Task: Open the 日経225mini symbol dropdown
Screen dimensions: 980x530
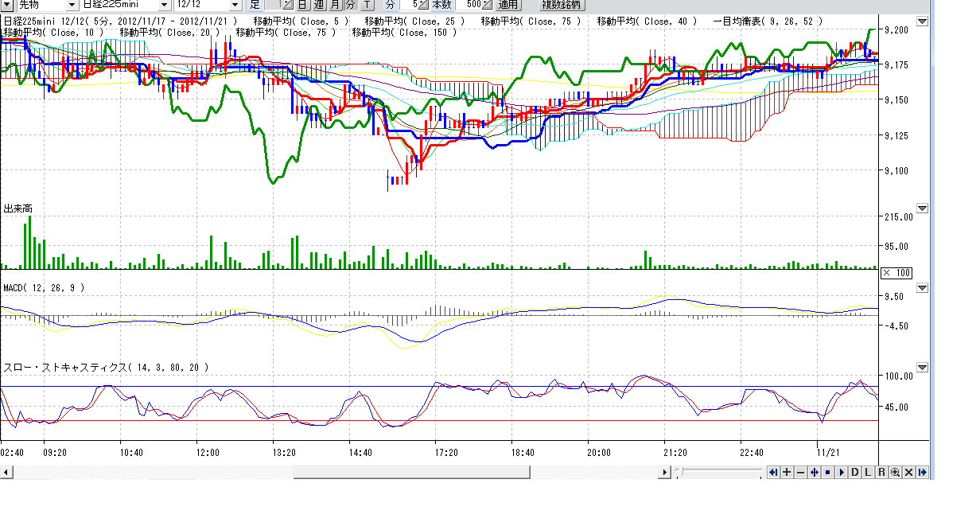Action: (x=165, y=5)
